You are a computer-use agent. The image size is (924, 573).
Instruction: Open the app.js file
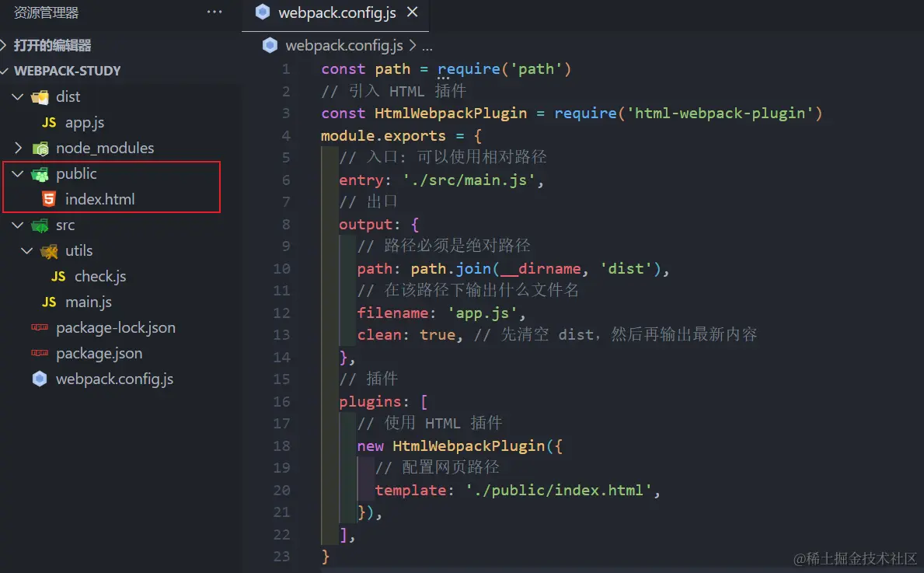(x=84, y=123)
